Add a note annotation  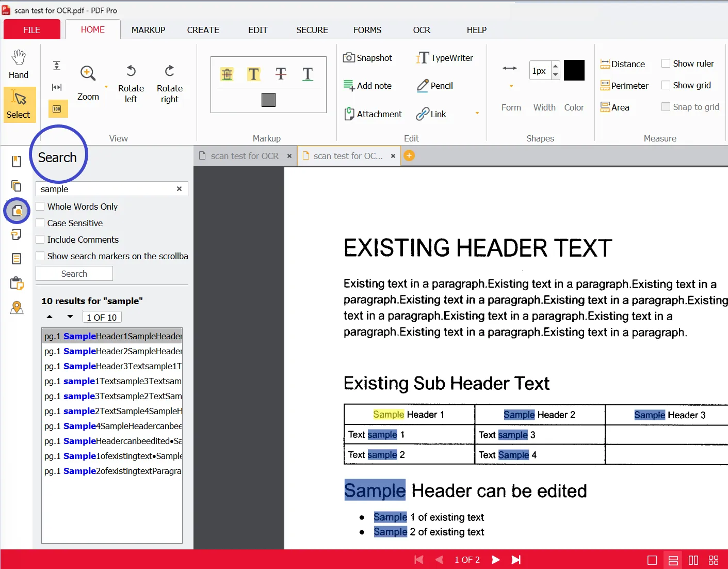tap(368, 86)
